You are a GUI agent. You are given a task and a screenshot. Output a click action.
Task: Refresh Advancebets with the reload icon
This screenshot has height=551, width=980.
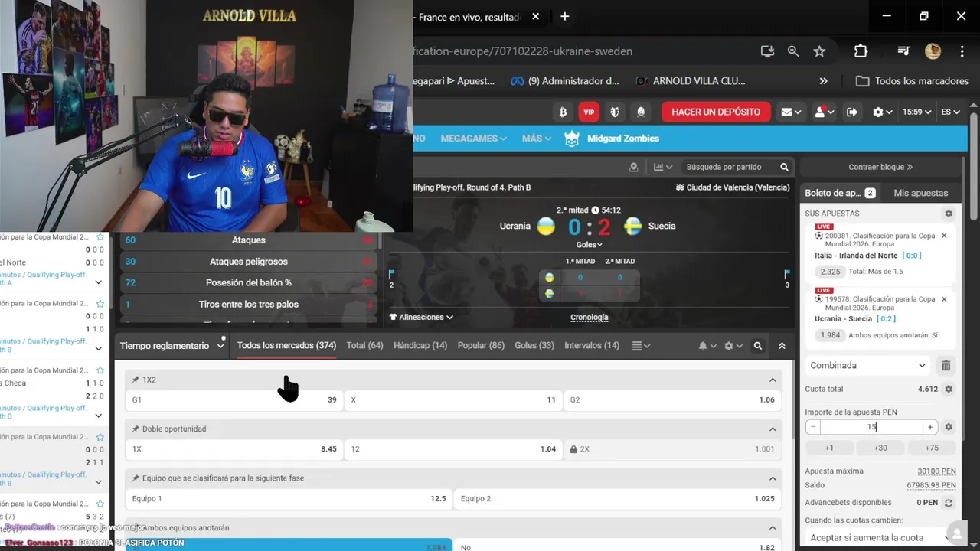[949, 503]
